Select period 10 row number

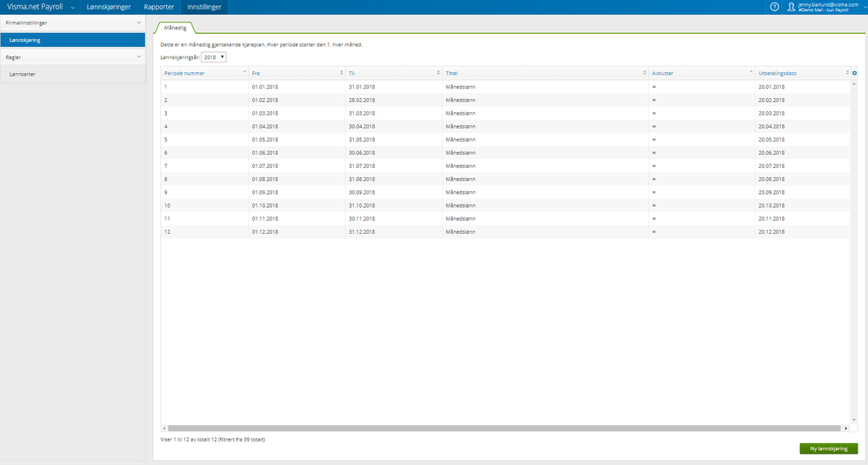click(167, 206)
